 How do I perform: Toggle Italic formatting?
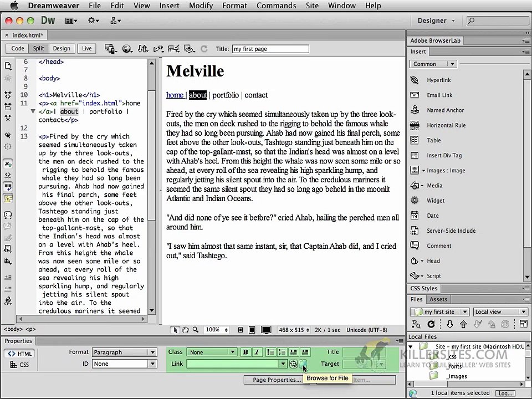click(x=257, y=352)
